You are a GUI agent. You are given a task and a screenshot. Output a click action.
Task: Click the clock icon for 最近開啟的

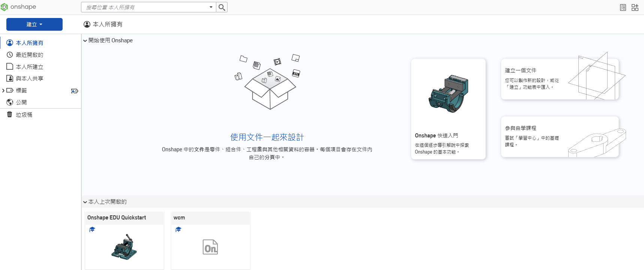[x=10, y=55]
